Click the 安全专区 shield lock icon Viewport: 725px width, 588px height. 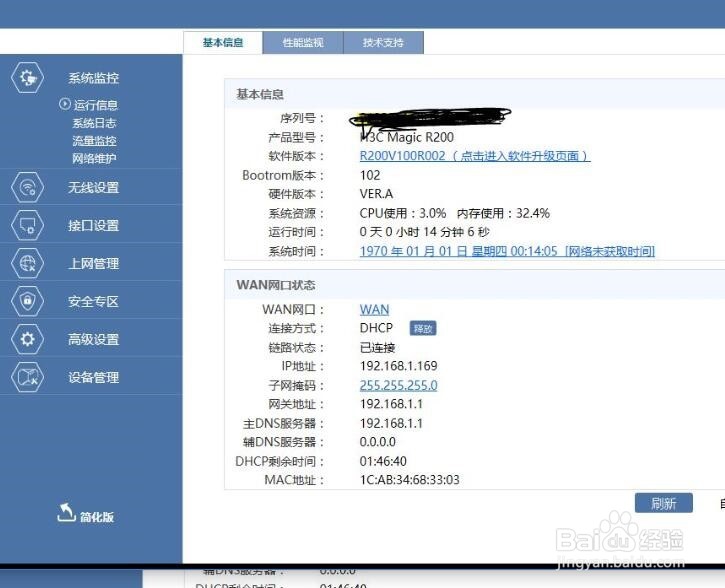point(27,301)
